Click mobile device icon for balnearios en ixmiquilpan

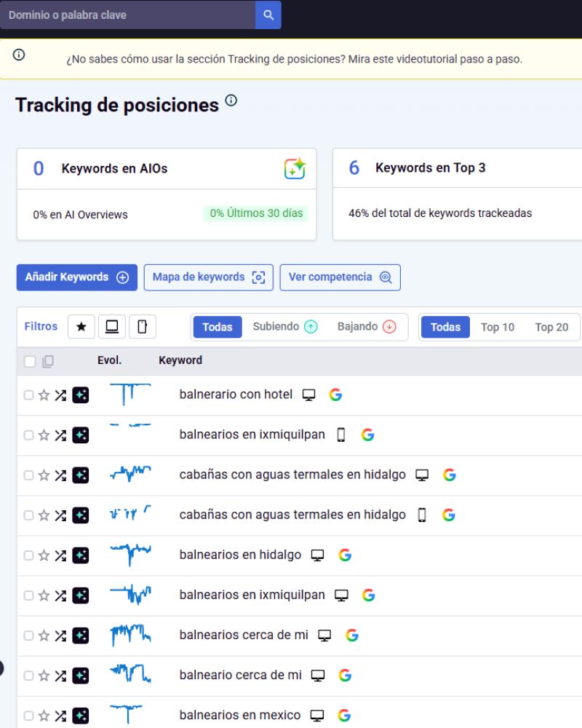tap(341, 435)
